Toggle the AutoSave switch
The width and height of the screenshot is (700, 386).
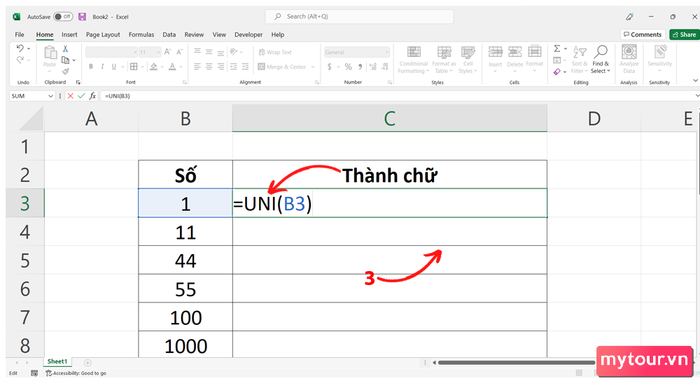coord(63,17)
